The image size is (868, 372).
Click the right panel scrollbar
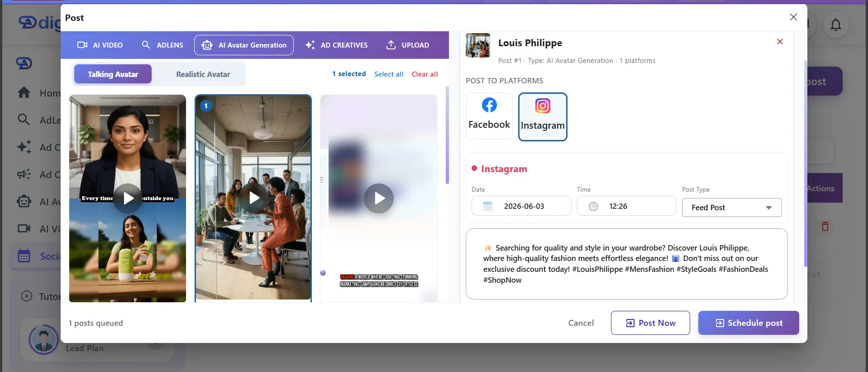coord(806,163)
